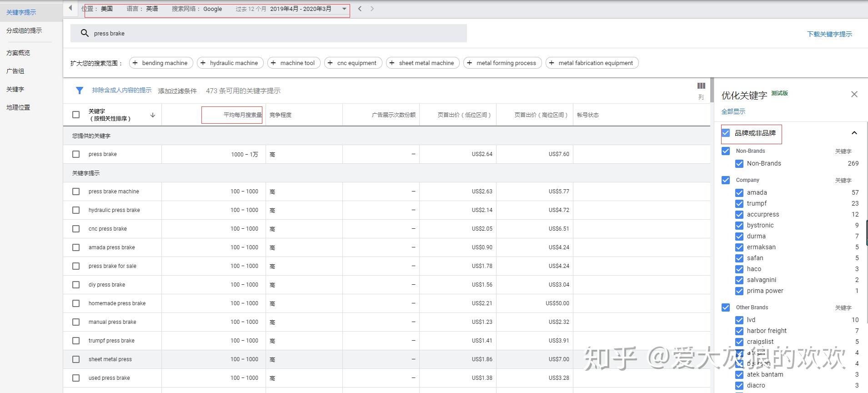The image size is (868, 393).
Task: Uncheck the Other Brands group checkbox
Action: tap(726, 307)
